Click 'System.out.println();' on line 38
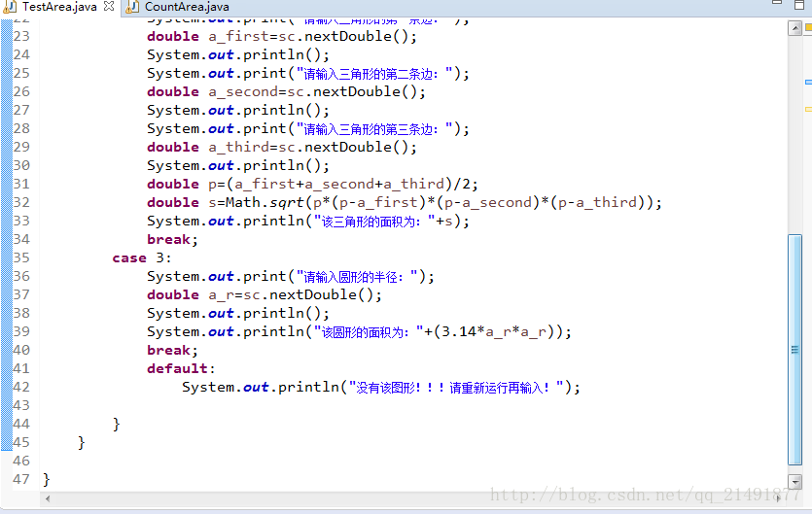 [238, 314]
